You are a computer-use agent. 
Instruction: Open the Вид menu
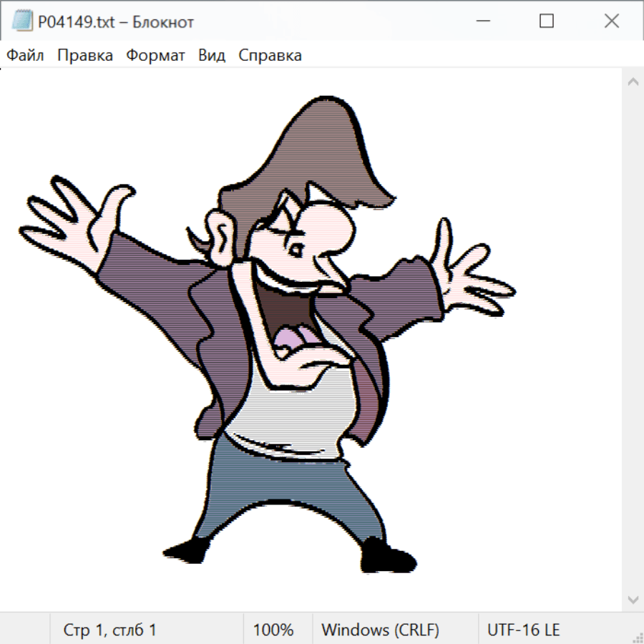click(212, 56)
